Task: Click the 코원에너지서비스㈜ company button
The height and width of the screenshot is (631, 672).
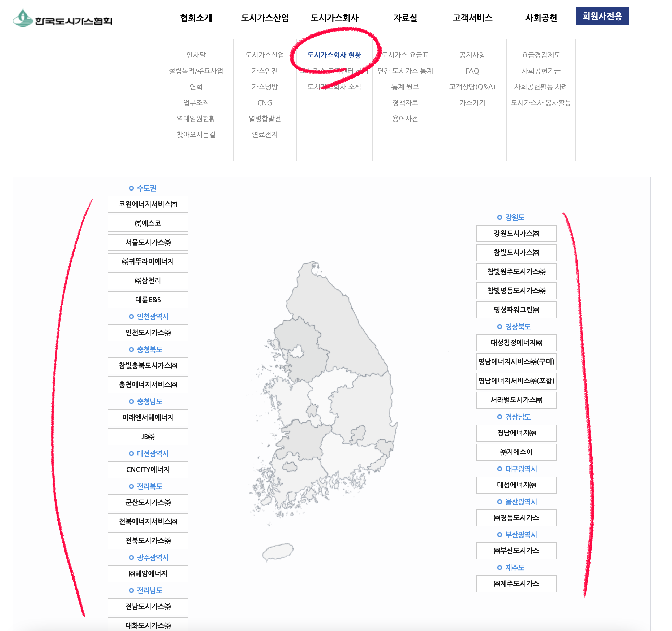Action: pyautogui.click(x=148, y=204)
